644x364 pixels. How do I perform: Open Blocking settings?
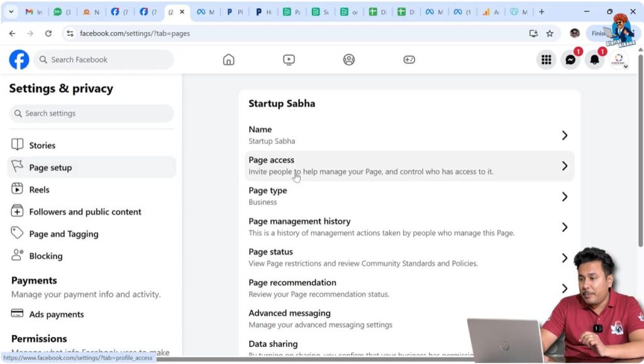[x=92, y=256]
